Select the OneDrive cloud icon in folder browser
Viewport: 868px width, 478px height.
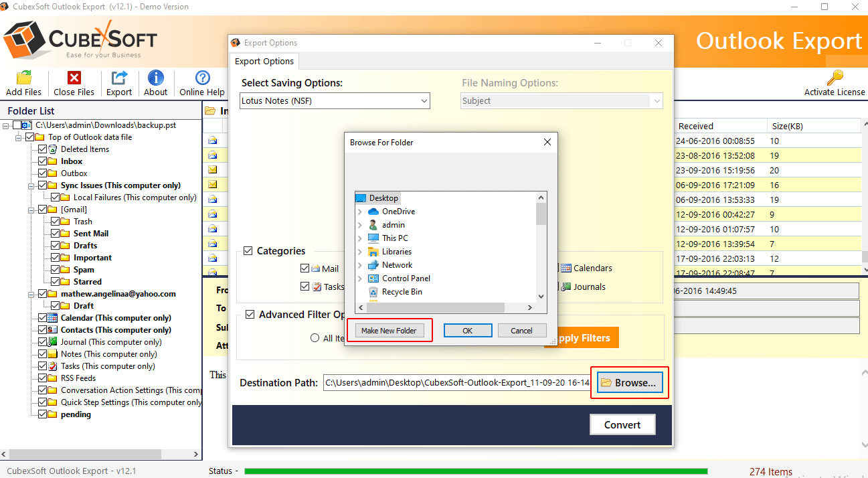tap(373, 212)
